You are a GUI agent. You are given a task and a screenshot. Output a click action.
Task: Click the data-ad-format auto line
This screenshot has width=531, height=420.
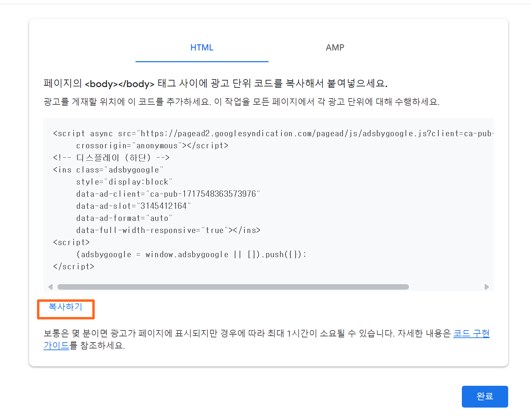pyautogui.click(x=124, y=218)
